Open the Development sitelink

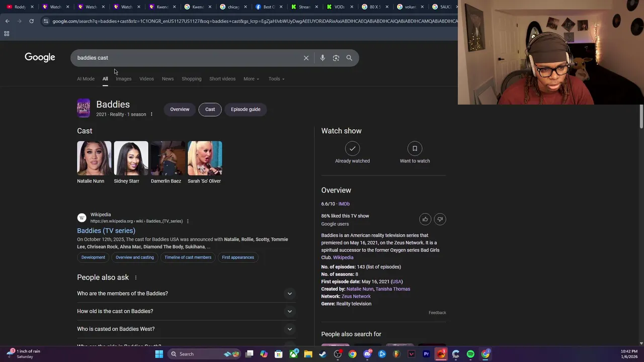click(93, 257)
